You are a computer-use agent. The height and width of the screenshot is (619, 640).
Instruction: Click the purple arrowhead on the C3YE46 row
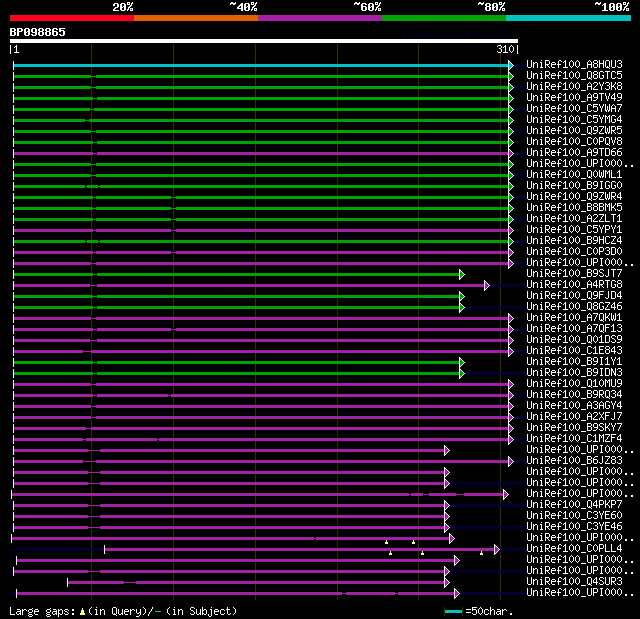coord(447,528)
